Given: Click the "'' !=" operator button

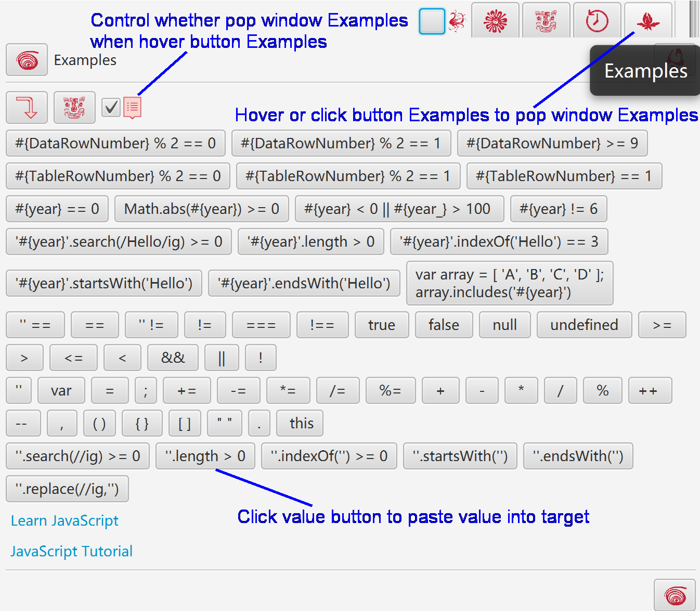Looking at the screenshot, I should (151, 325).
